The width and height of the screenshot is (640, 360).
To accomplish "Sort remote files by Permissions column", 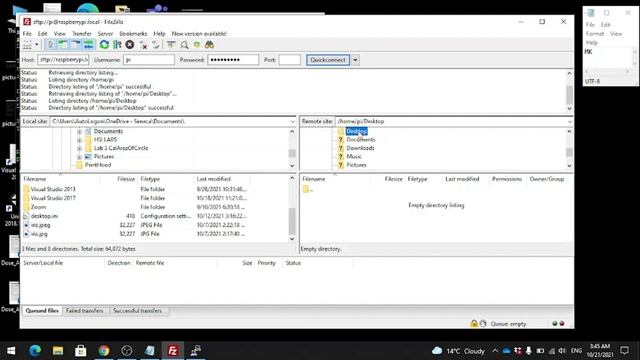I will tap(507, 179).
